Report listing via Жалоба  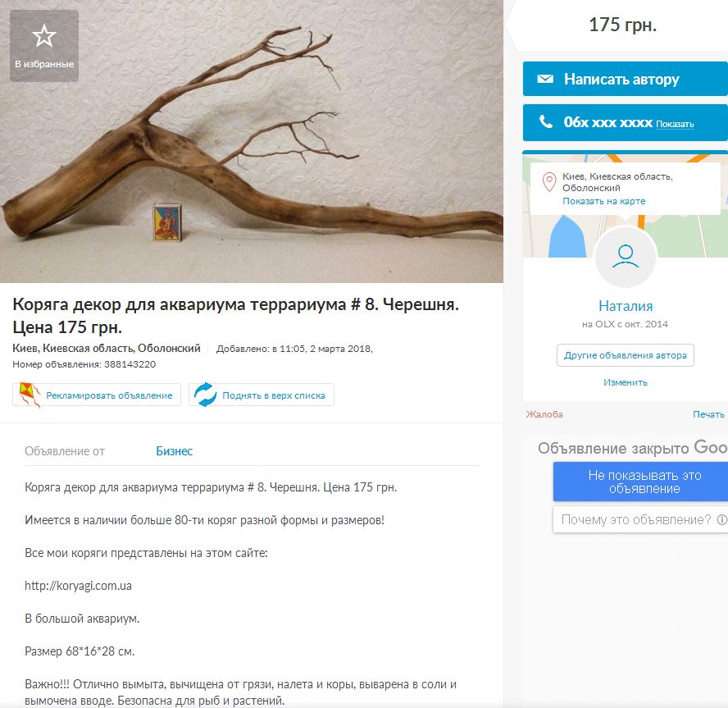point(544,414)
